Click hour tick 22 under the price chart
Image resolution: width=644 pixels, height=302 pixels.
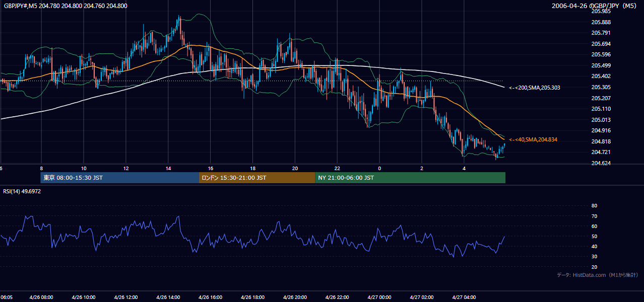pyautogui.click(x=338, y=168)
